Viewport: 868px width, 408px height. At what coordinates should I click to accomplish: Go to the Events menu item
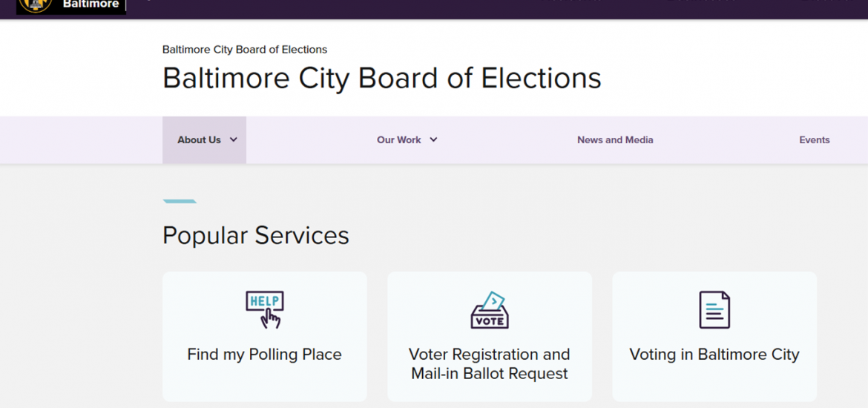tap(814, 139)
